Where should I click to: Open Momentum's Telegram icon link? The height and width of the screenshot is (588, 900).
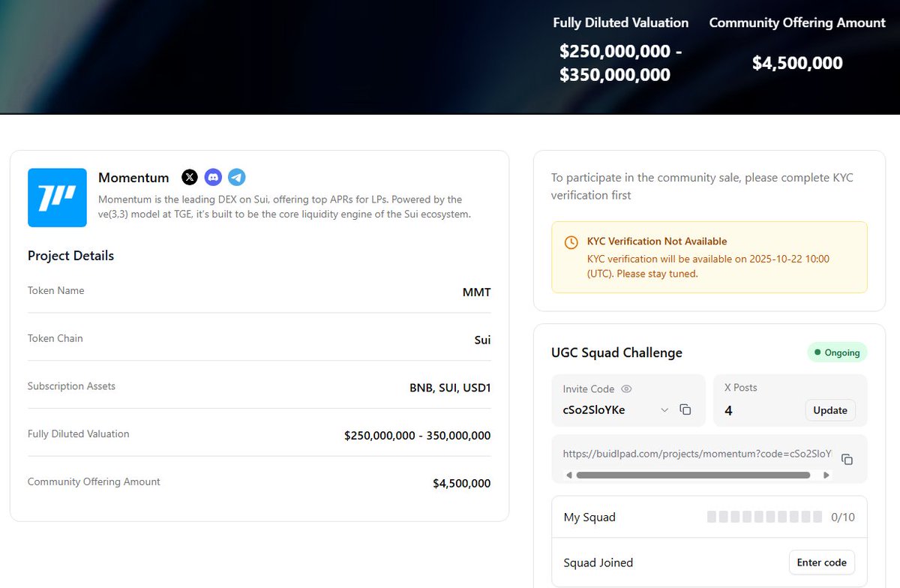(x=237, y=177)
